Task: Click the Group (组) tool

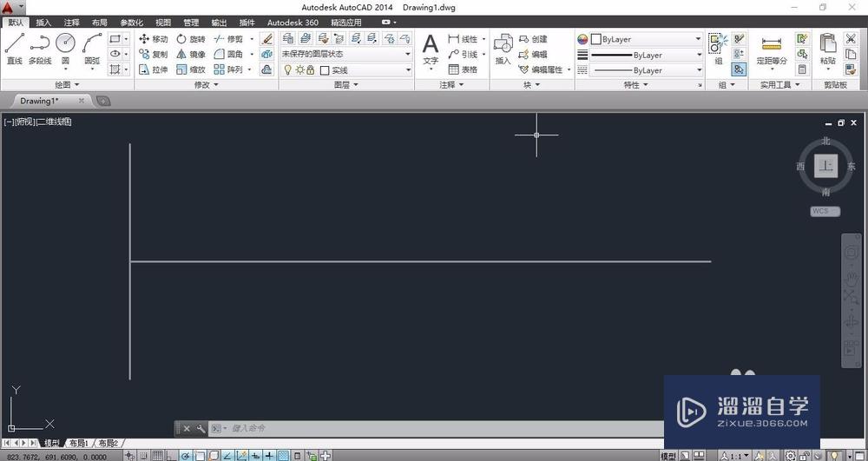Action: click(719, 49)
